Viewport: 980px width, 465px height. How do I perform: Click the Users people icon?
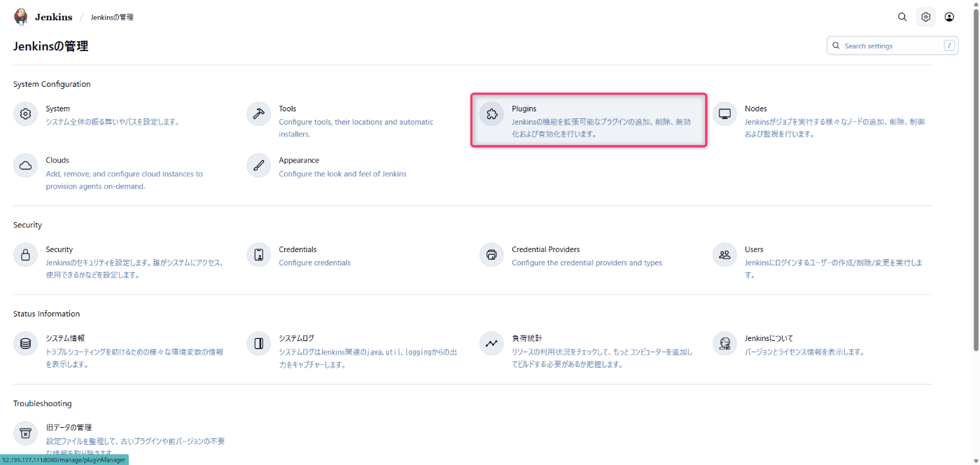pos(724,255)
